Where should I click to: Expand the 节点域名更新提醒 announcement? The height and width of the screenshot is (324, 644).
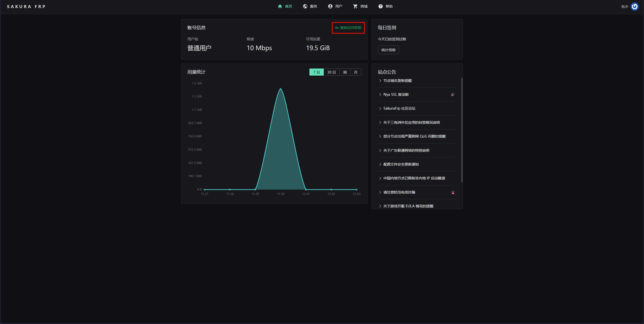(397, 81)
